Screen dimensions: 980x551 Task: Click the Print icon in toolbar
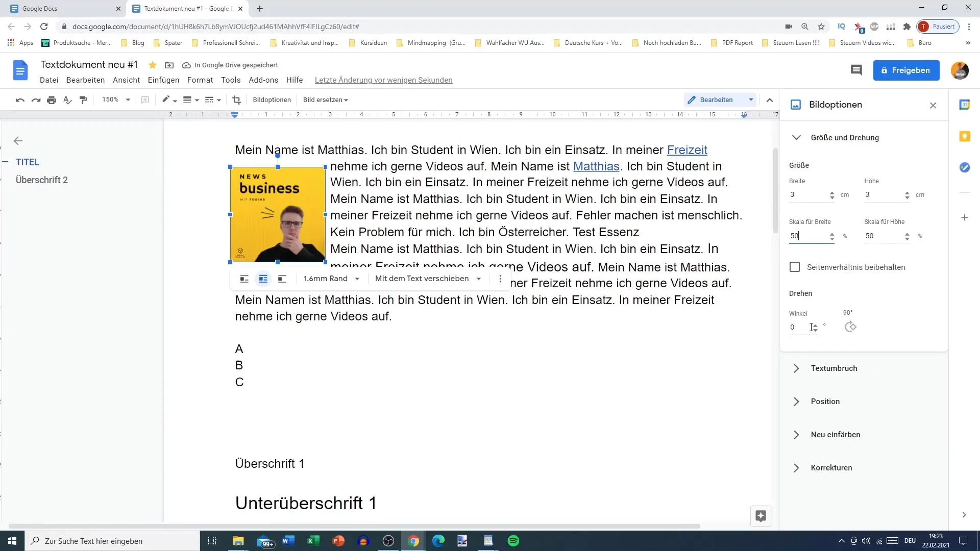(x=51, y=99)
